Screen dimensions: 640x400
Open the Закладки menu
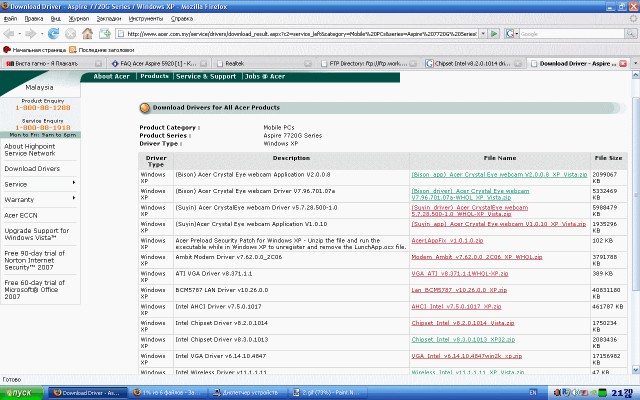pyautogui.click(x=109, y=19)
